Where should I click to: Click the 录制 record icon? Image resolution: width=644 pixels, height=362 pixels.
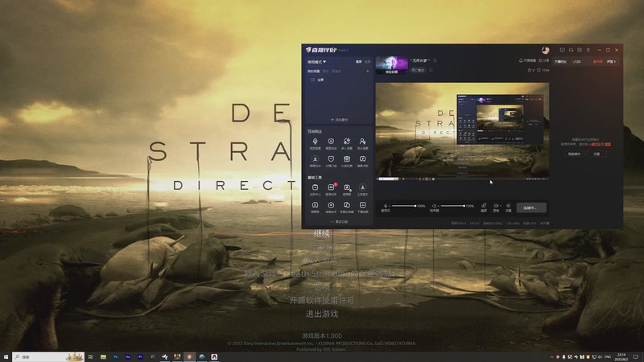coord(496,208)
